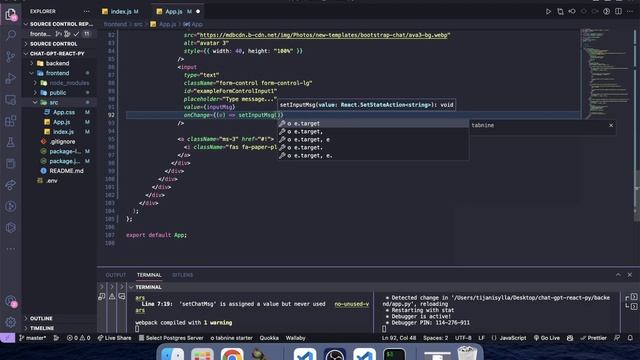
Task: Start Live Share from status bar
Action: pos(115,338)
